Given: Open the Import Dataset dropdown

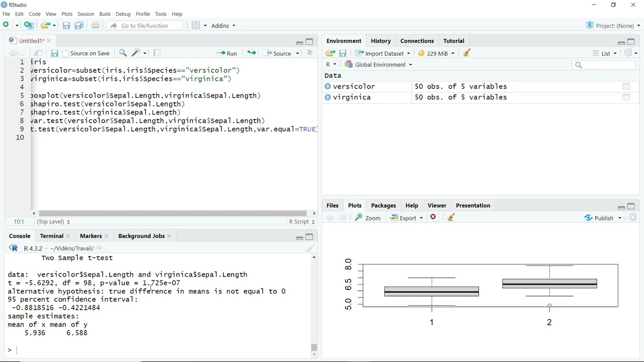Looking at the screenshot, I should pos(382,53).
